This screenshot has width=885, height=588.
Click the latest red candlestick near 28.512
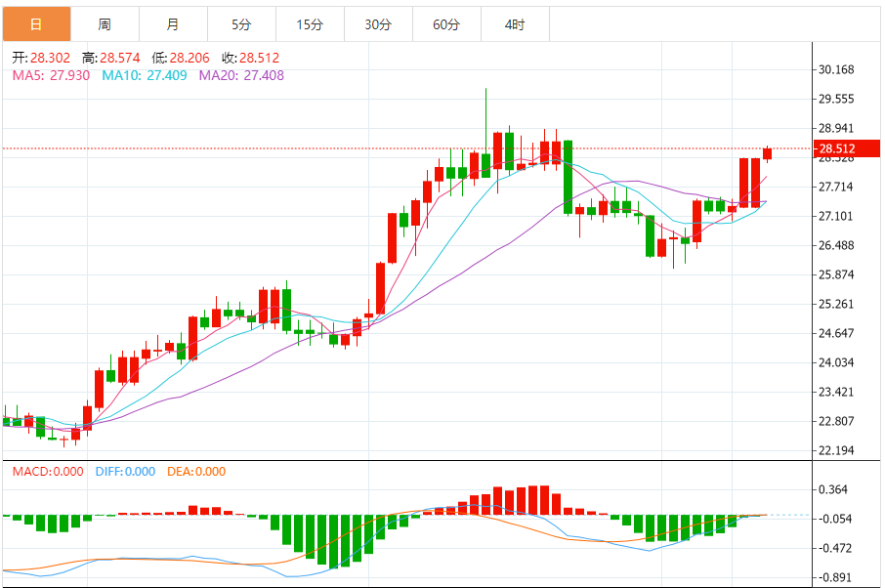coord(767,154)
